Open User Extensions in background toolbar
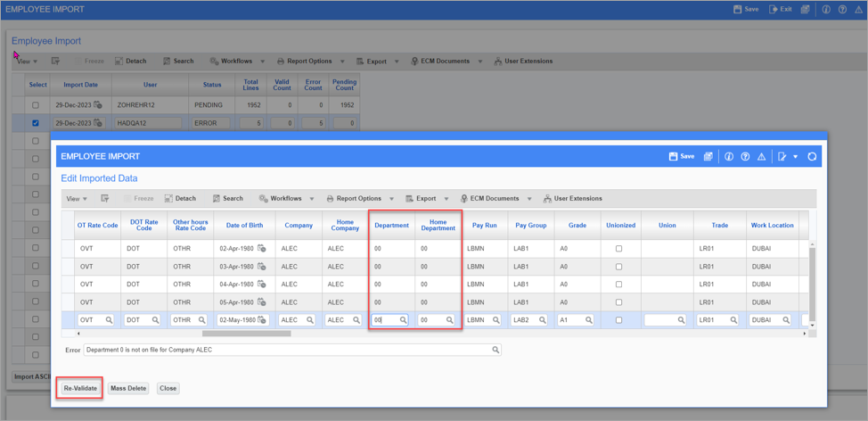The image size is (868, 421). 523,61
